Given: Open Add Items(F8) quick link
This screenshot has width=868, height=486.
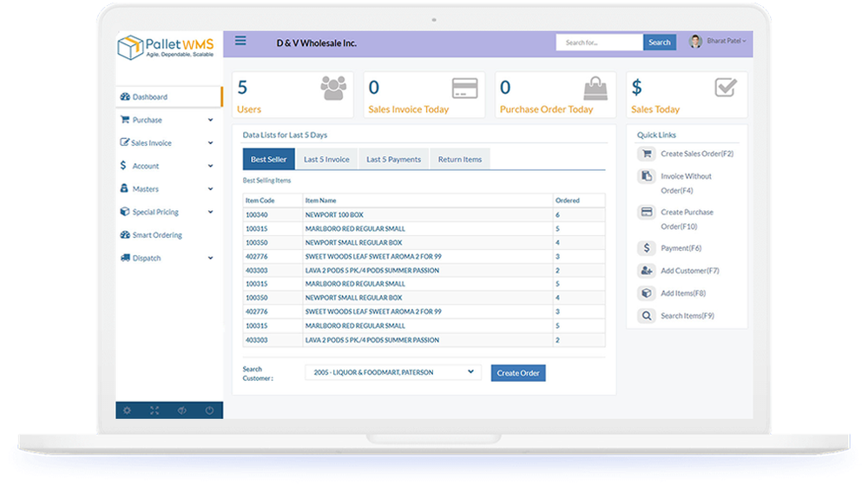Looking at the screenshot, I should [x=683, y=293].
